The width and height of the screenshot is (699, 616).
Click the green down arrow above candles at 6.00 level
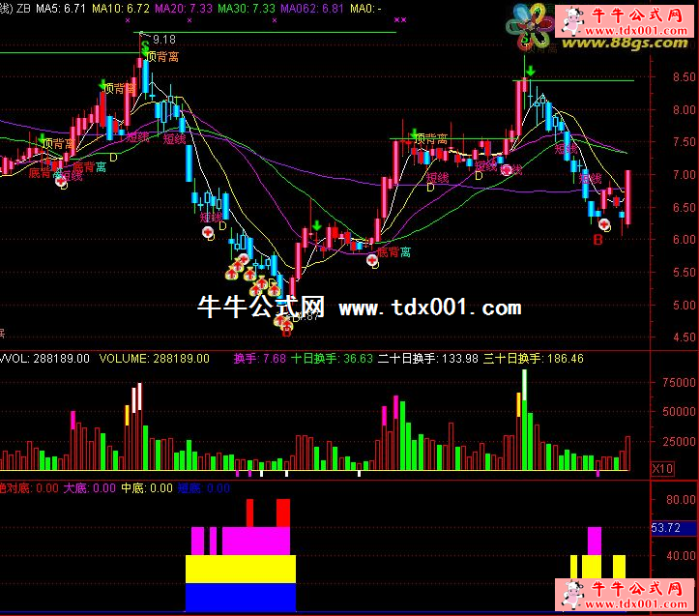point(316,225)
